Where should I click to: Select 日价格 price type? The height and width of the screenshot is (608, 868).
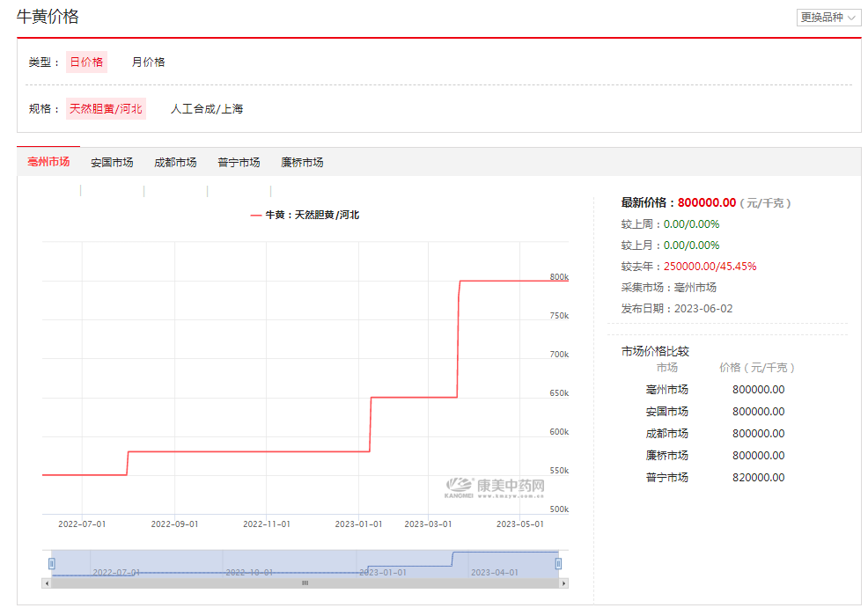point(86,62)
